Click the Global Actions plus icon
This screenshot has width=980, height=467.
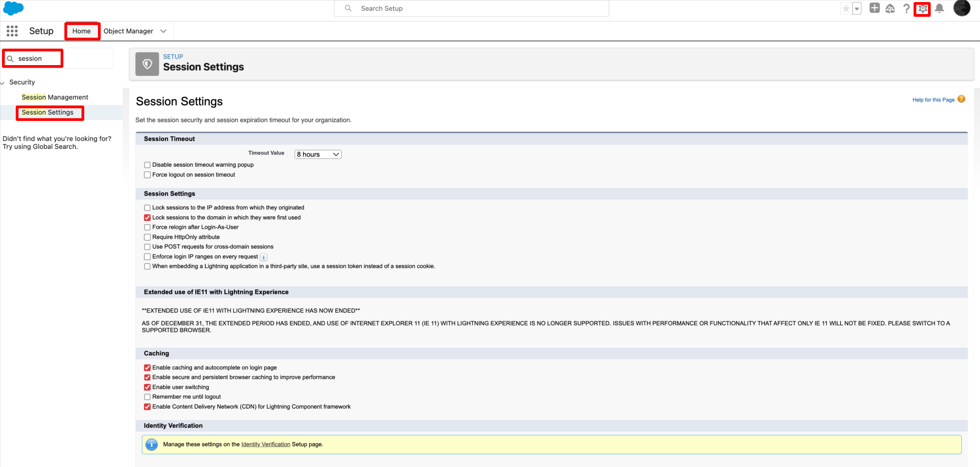[874, 8]
